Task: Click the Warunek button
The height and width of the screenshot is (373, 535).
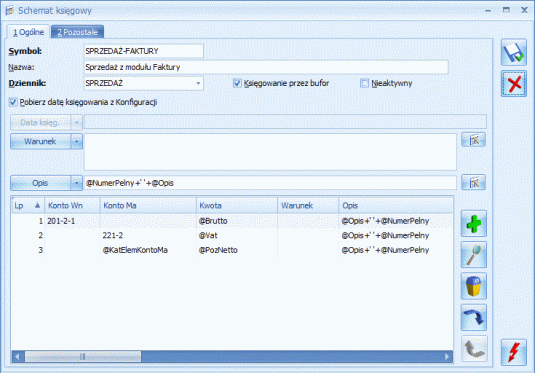Action: pos(40,141)
